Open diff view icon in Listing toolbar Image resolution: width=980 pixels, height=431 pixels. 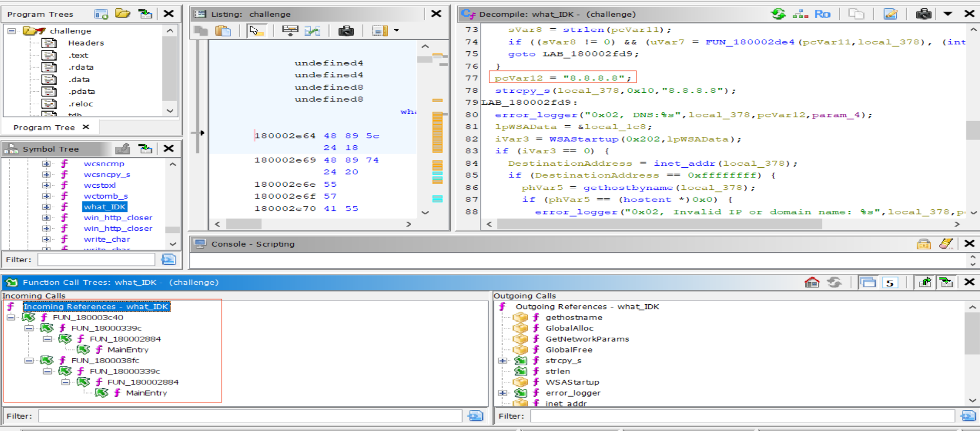coord(312,31)
